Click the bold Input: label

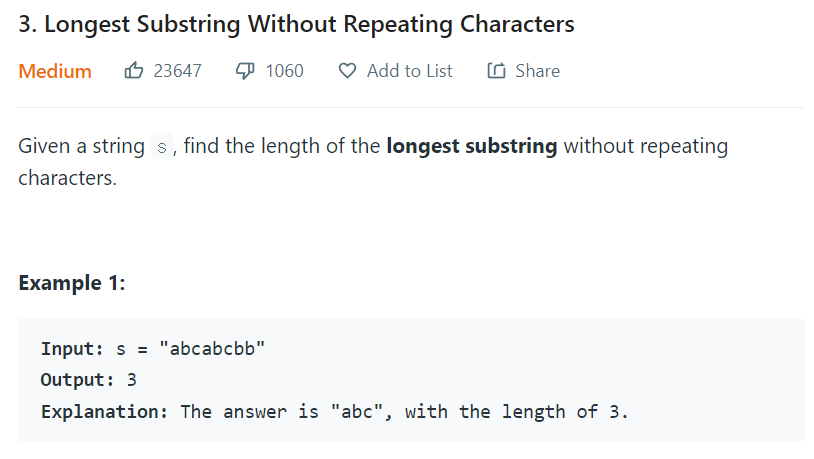click(x=72, y=348)
